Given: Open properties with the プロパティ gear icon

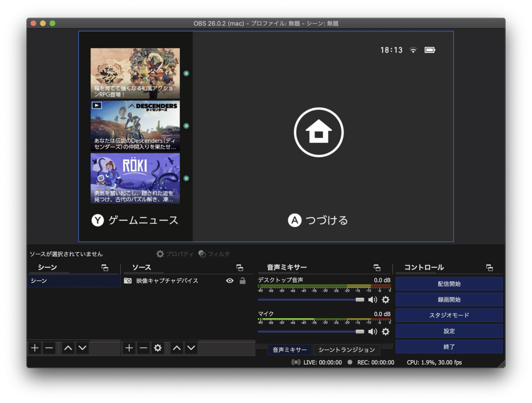Looking at the screenshot, I should (160, 254).
